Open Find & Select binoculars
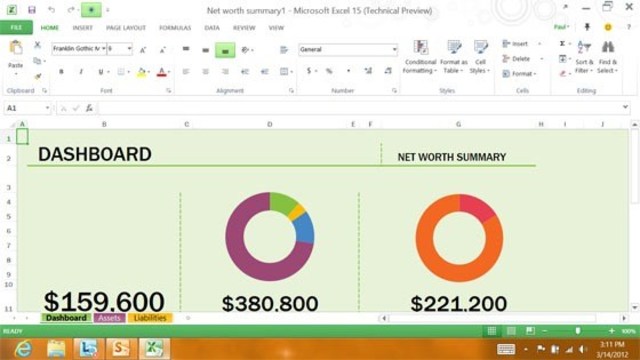This screenshot has height=360, width=640. (x=607, y=57)
